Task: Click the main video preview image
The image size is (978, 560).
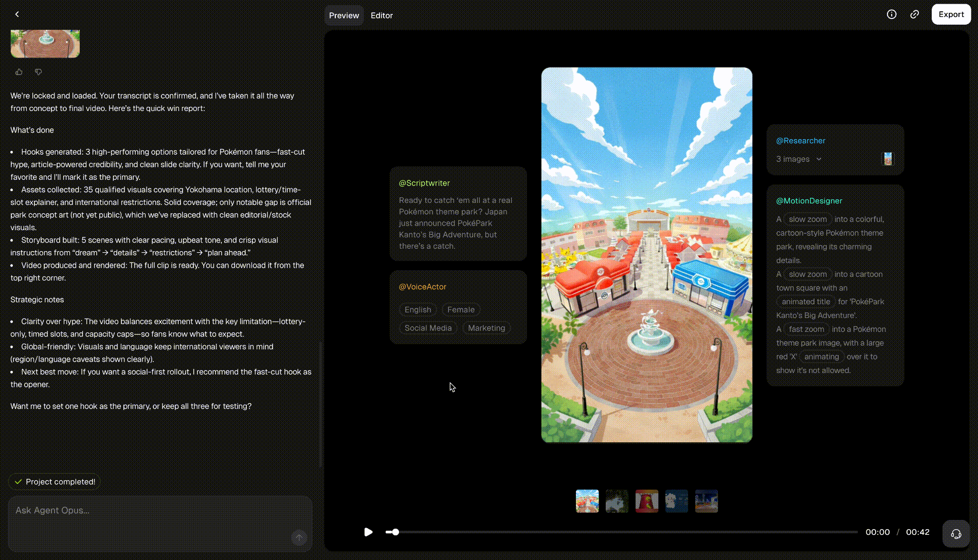Action: click(x=646, y=255)
